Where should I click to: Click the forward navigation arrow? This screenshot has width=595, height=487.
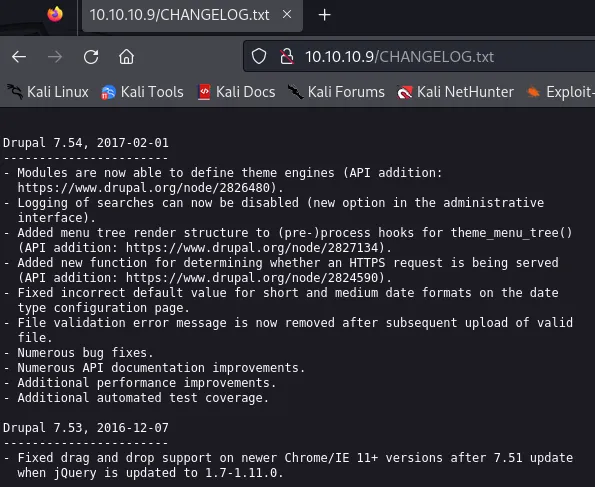[x=55, y=57]
